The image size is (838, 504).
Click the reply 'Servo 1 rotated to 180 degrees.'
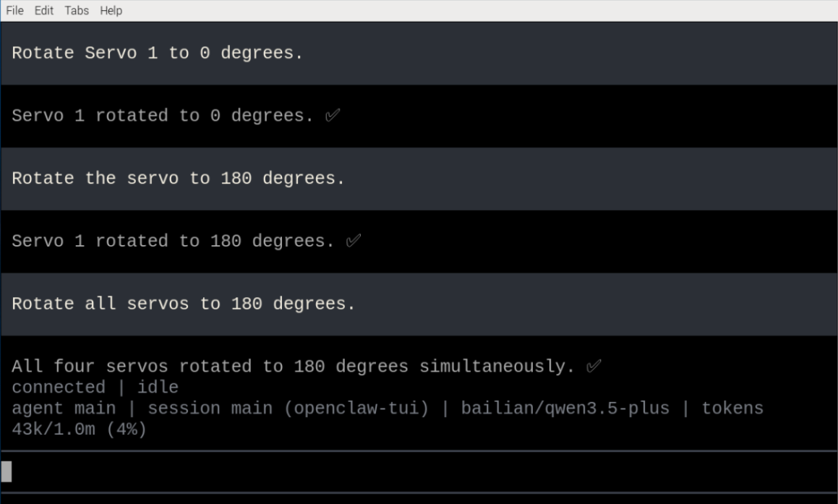pos(173,241)
